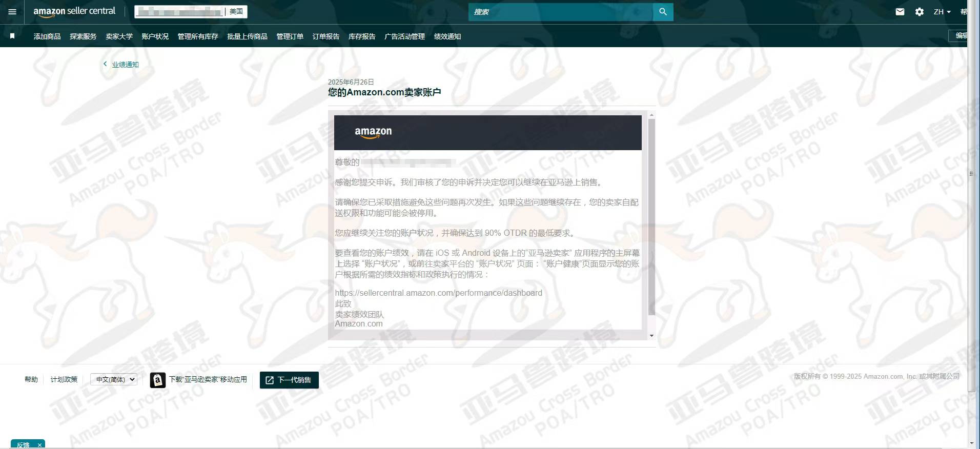Viewport: 980px width, 449px height.
Task: Open the messages envelope icon
Action: click(x=900, y=12)
